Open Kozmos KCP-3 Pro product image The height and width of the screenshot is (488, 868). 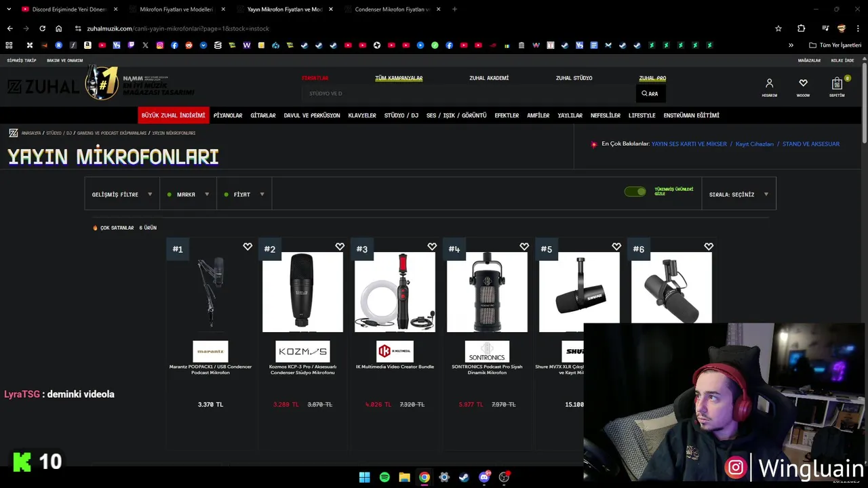click(x=302, y=292)
